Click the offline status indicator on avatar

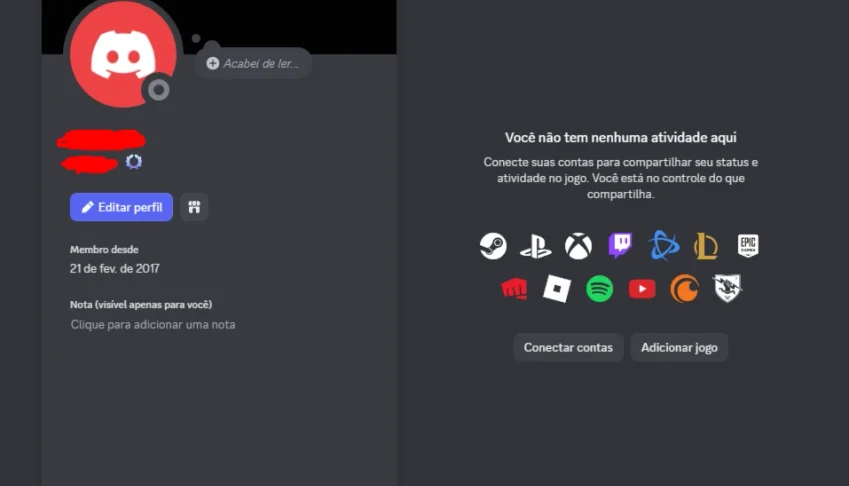(x=159, y=90)
